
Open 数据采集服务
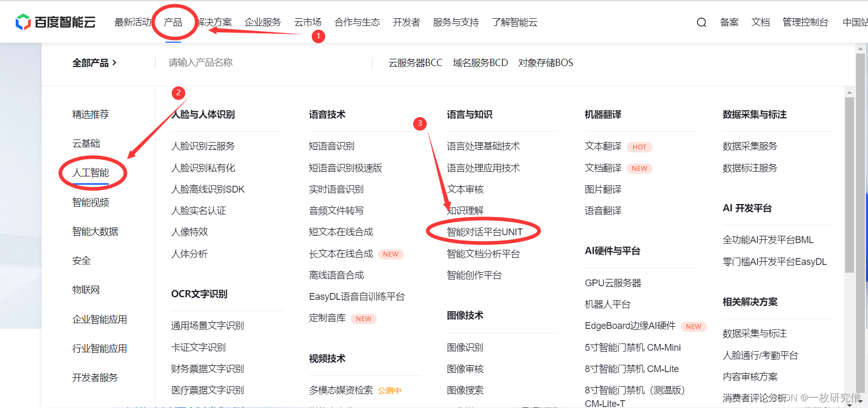tap(750, 146)
